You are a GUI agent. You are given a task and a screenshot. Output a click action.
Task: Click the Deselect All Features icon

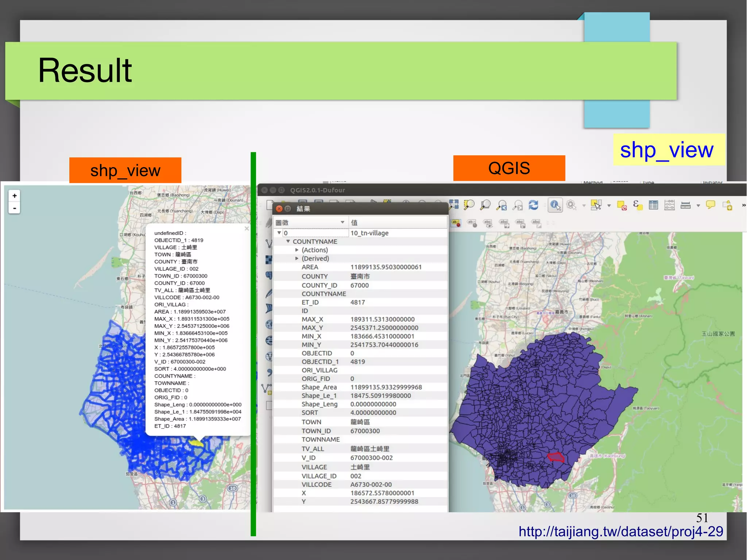point(622,205)
